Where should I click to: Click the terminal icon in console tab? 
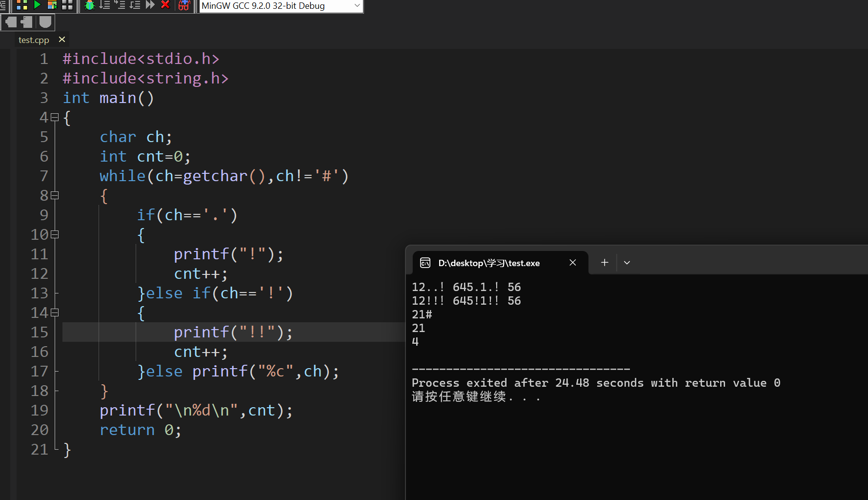click(x=425, y=263)
